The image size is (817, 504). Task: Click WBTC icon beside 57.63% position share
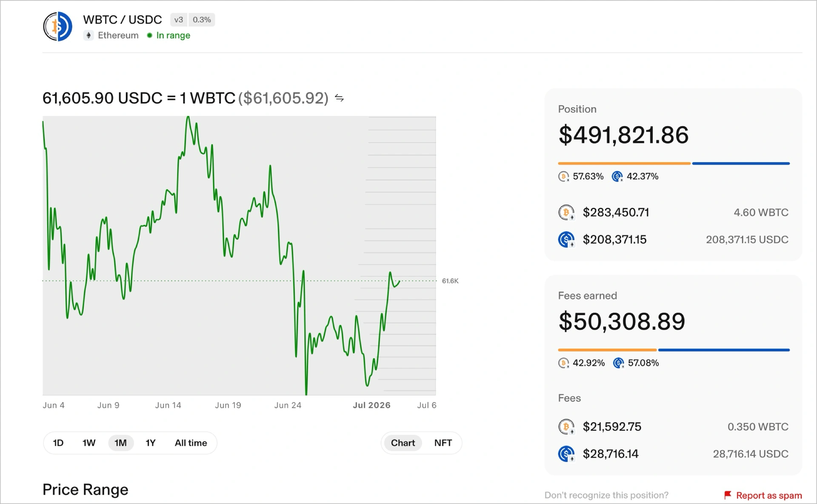click(x=563, y=177)
